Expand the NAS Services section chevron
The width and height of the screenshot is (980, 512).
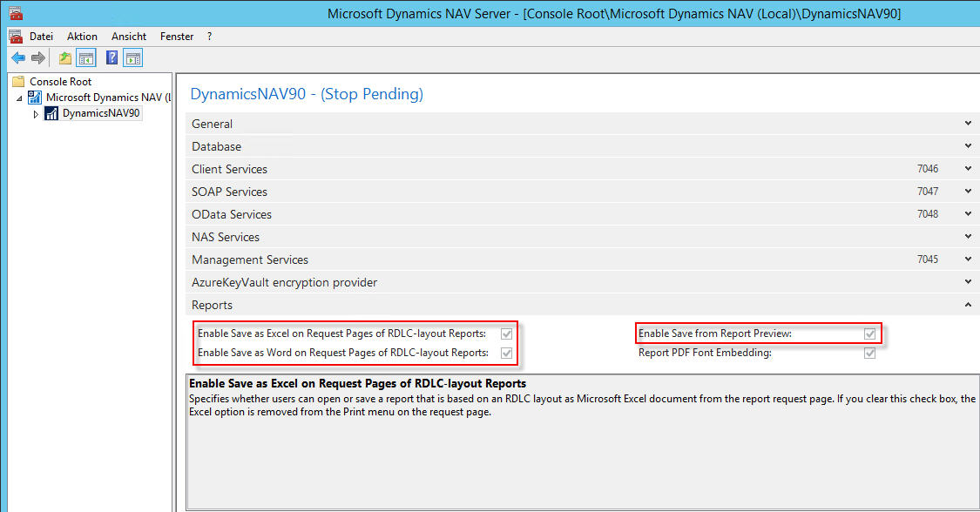point(968,237)
